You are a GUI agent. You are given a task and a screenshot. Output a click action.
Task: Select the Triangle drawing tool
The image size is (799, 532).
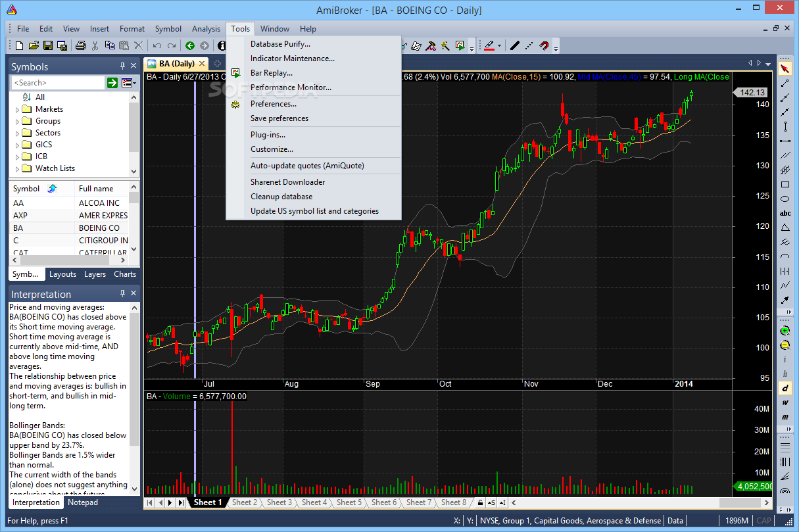click(785, 228)
